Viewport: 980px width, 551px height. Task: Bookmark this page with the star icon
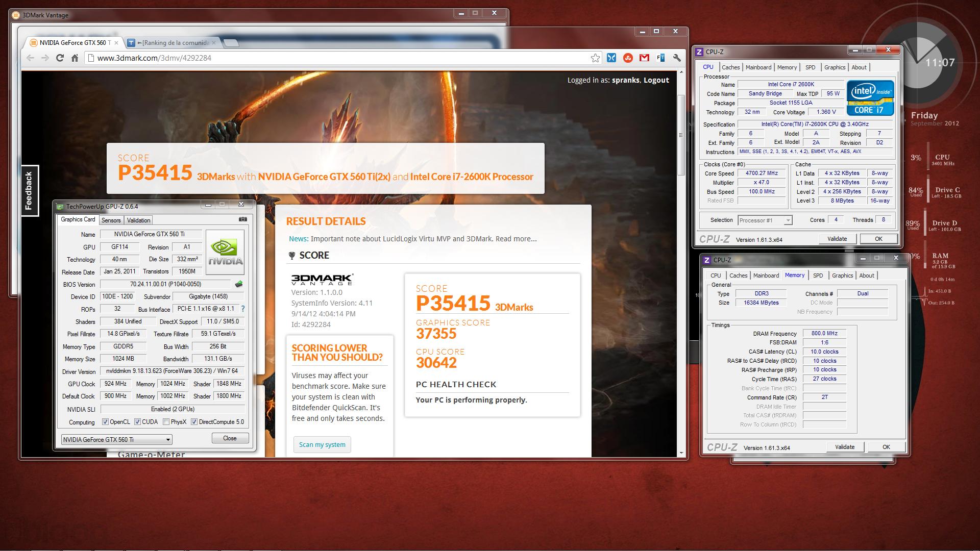click(x=595, y=58)
